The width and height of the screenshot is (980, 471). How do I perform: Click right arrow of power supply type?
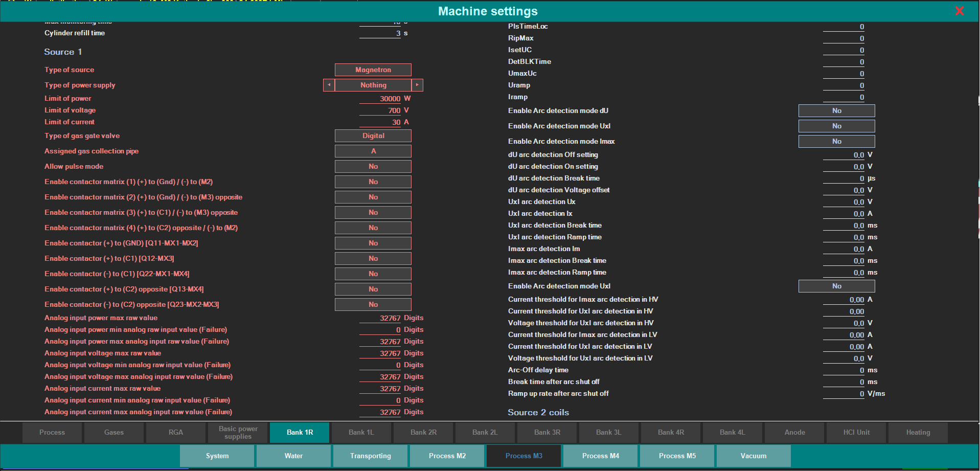(417, 85)
